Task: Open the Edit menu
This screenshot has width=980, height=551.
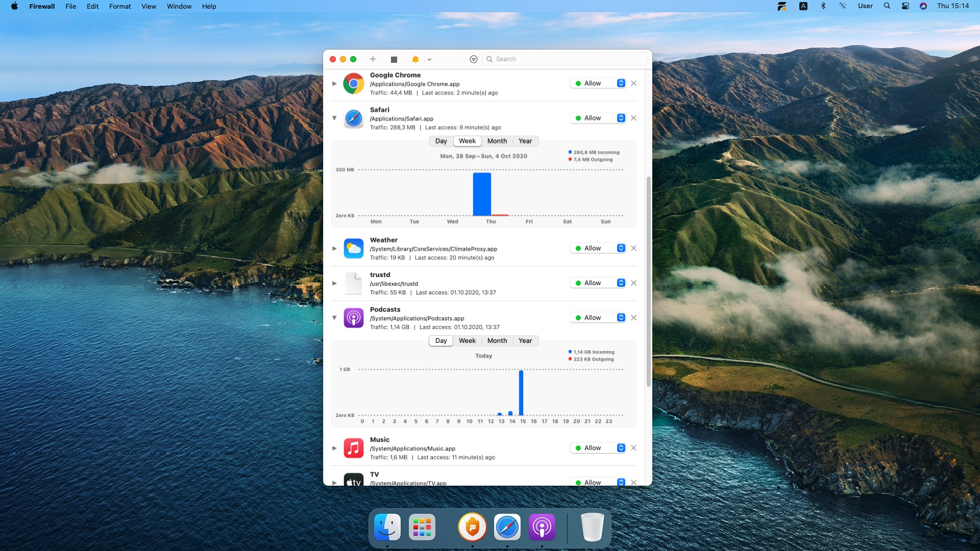Action: 92,6
